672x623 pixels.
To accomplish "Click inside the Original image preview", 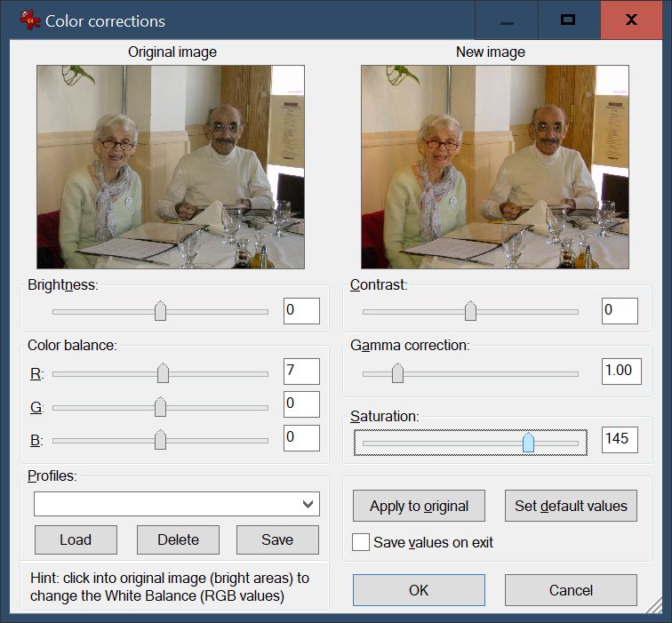I will click(x=171, y=167).
